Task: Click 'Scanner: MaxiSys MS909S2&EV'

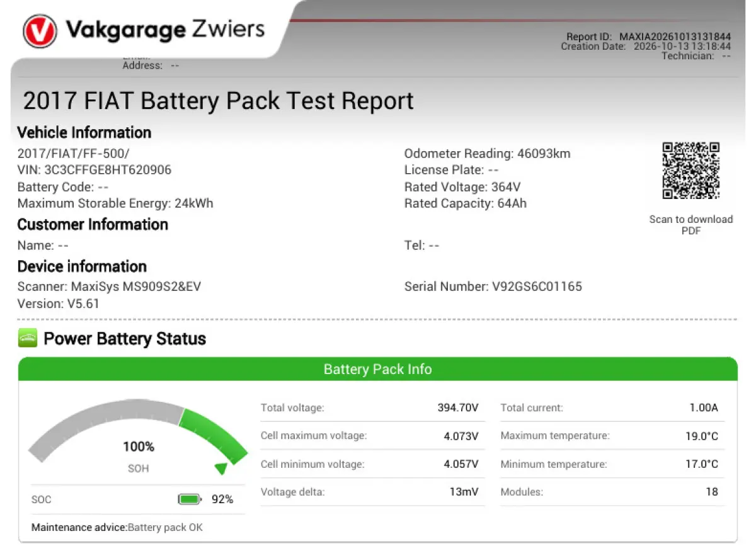Action: pos(110,287)
